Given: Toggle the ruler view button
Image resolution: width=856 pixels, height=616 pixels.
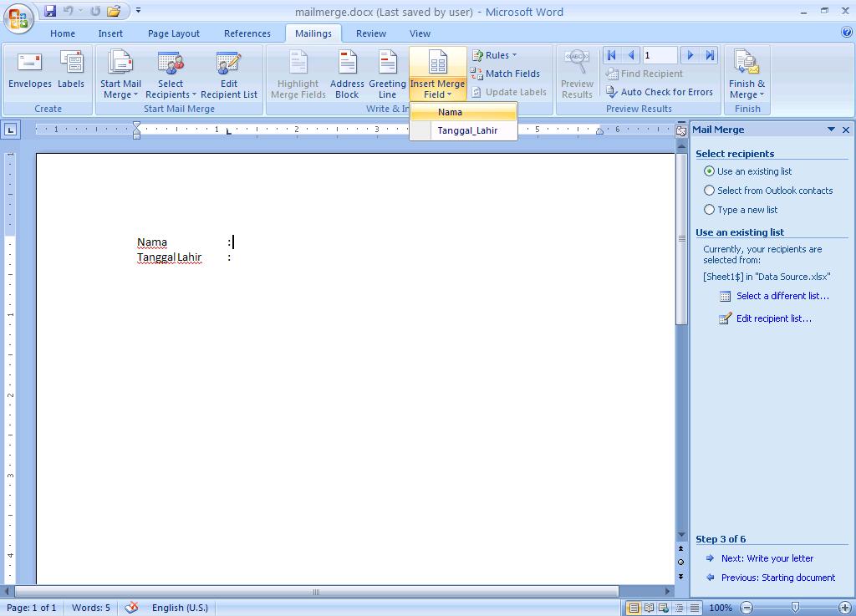Looking at the screenshot, I should [681, 130].
